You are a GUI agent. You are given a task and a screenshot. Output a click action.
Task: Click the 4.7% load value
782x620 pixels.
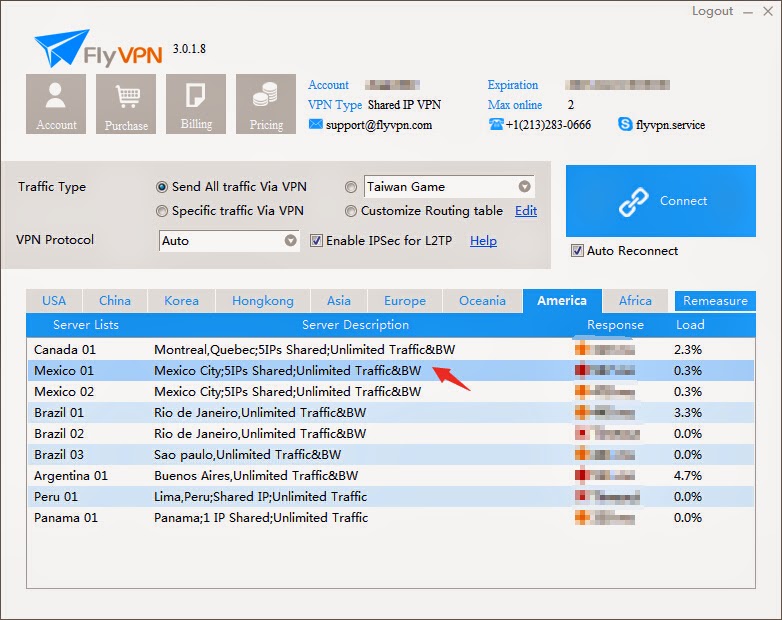click(688, 476)
